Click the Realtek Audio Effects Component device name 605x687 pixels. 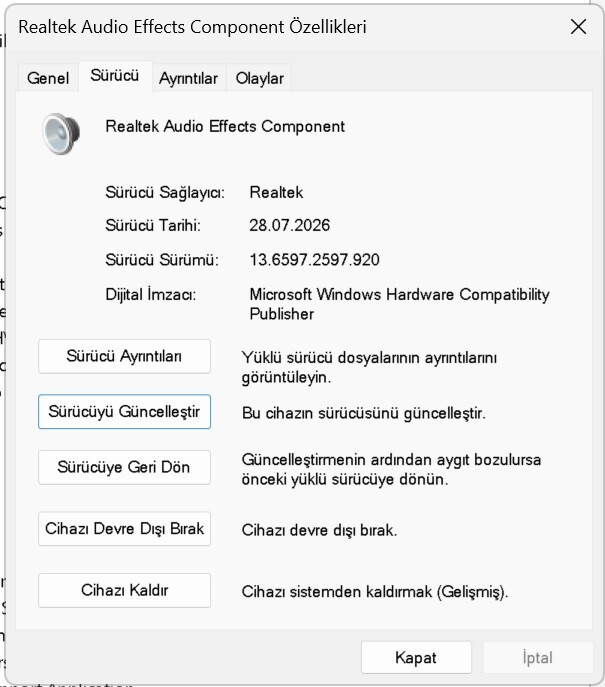pyautogui.click(x=225, y=127)
